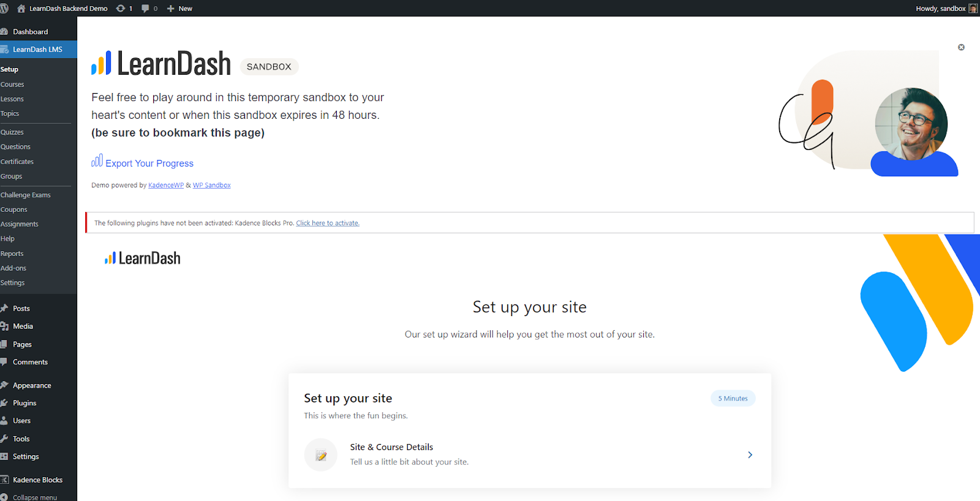The height and width of the screenshot is (501, 980).
Task: Select LearnDash LMS in the sidebar
Action: pyautogui.click(x=38, y=50)
